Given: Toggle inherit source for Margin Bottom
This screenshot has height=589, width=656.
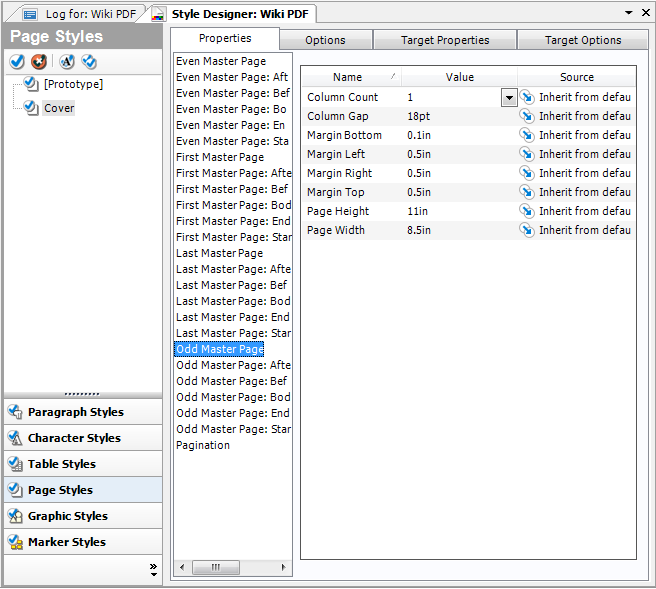Looking at the screenshot, I should [527, 135].
